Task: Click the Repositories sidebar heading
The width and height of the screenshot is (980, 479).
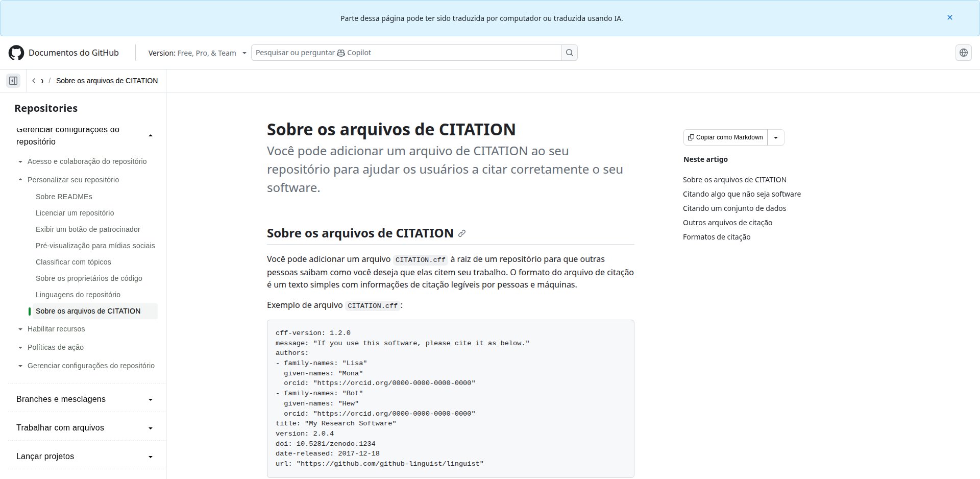Action: coord(46,108)
